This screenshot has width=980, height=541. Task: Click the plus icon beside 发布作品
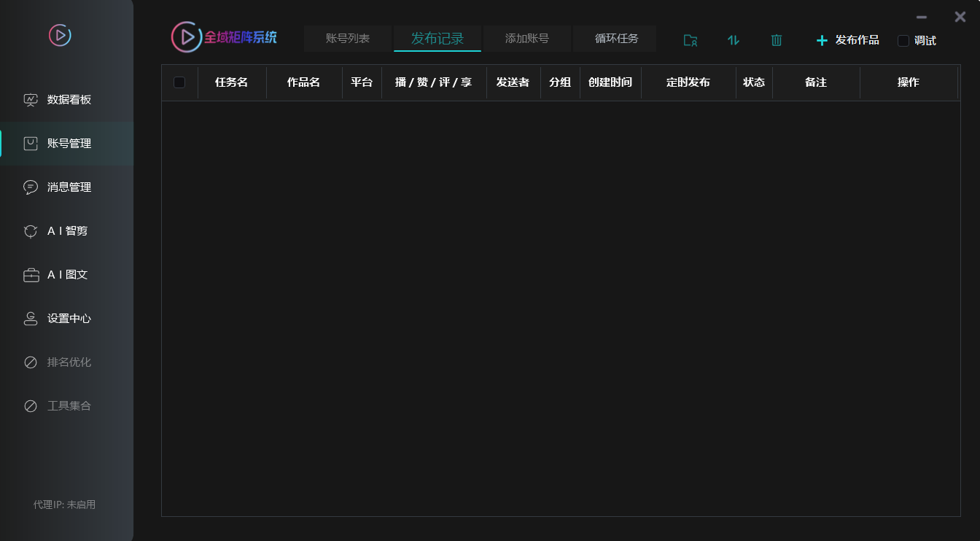(822, 41)
